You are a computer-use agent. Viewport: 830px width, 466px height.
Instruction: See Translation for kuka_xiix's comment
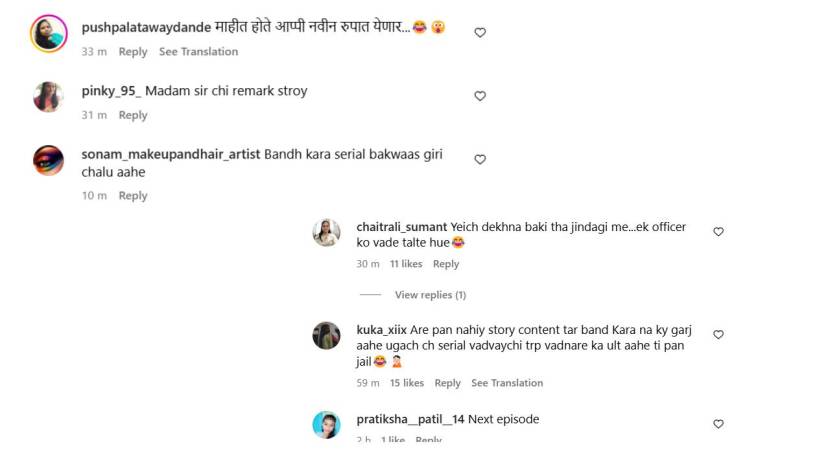pos(507,383)
